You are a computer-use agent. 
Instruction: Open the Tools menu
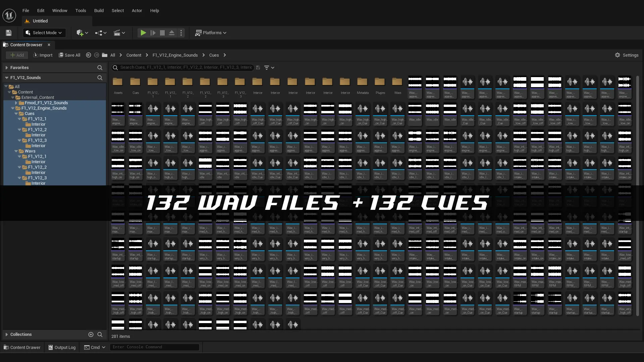(x=81, y=11)
